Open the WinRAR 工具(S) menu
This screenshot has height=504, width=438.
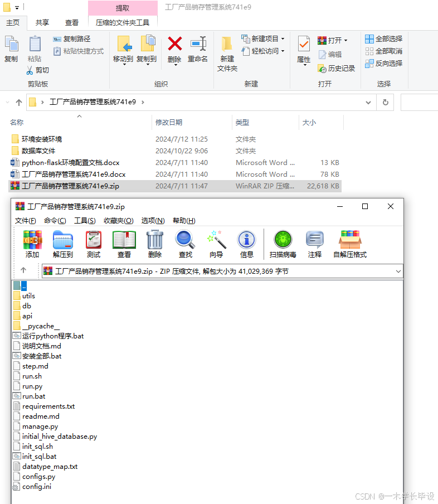[85, 221]
